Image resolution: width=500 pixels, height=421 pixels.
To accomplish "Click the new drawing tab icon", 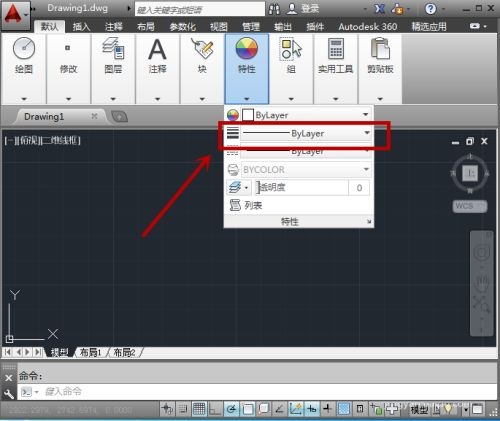I will click(x=119, y=117).
